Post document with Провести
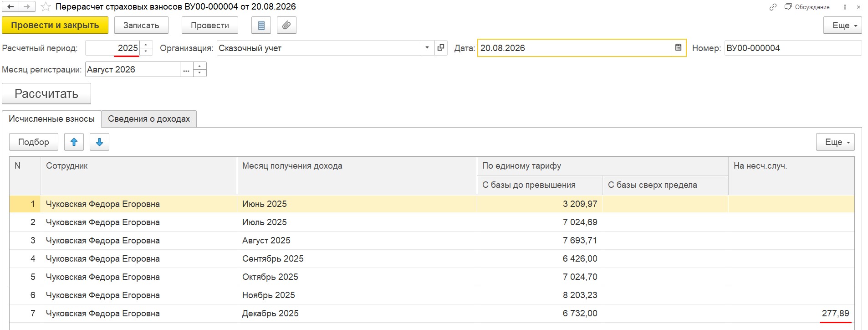 click(x=210, y=26)
